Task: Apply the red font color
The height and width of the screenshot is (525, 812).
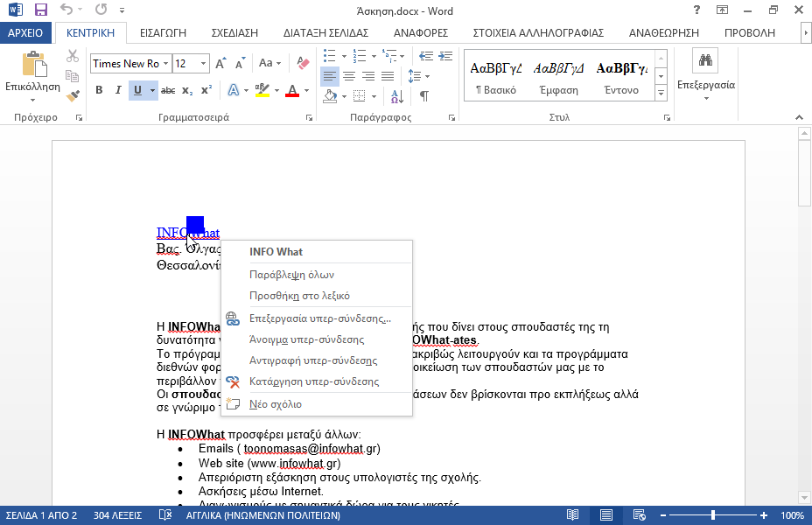Action: (292, 91)
